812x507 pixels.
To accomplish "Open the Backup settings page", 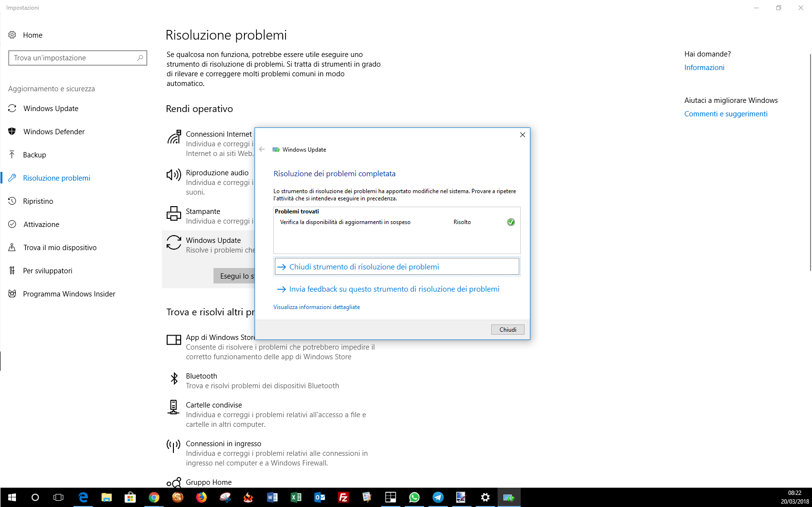I will [x=34, y=155].
